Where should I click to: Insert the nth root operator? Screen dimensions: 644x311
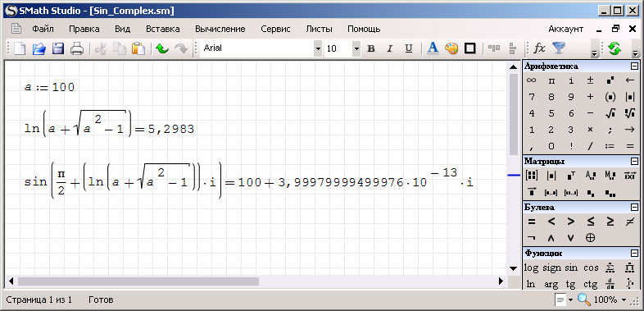[x=629, y=113]
